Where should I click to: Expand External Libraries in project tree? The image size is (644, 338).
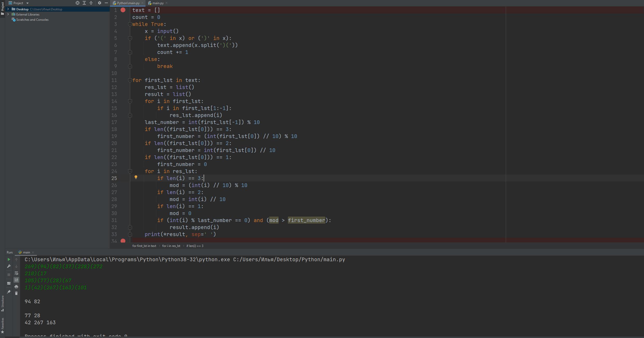click(x=8, y=15)
